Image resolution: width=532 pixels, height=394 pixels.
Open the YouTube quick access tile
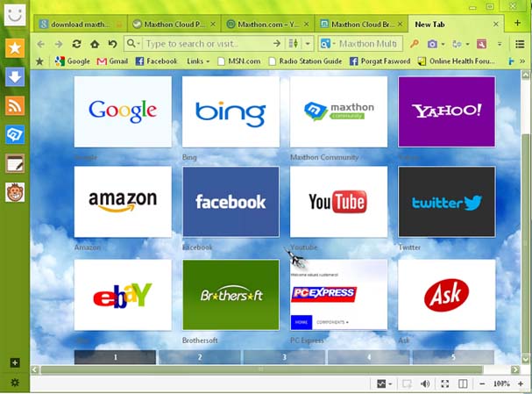click(x=338, y=202)
